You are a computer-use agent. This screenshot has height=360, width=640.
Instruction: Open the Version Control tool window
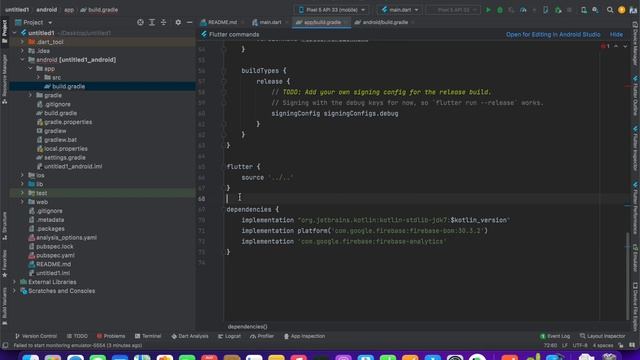coord(36,336)
